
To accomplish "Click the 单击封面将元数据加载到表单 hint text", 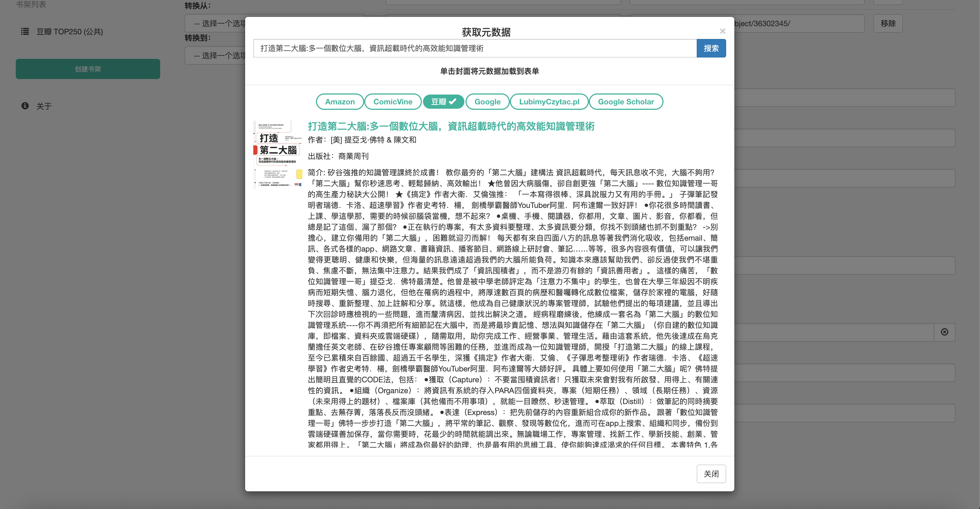I will [489, 71].
